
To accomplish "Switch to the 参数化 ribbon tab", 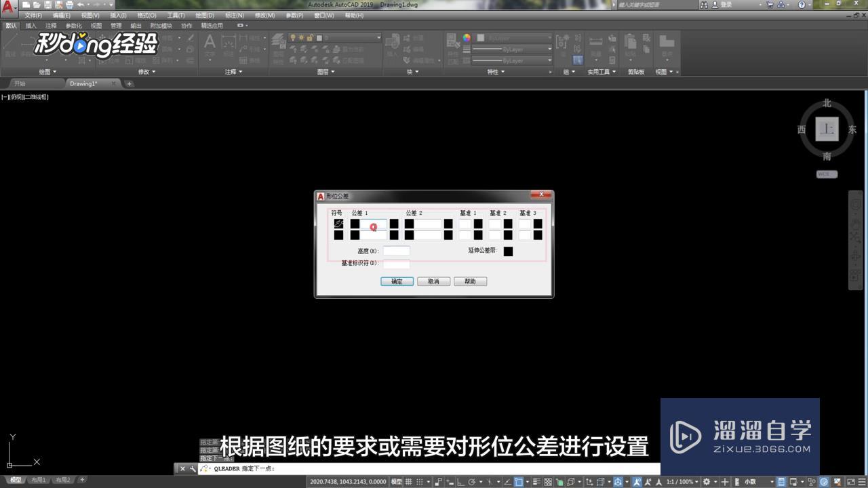I will point(73,26).
